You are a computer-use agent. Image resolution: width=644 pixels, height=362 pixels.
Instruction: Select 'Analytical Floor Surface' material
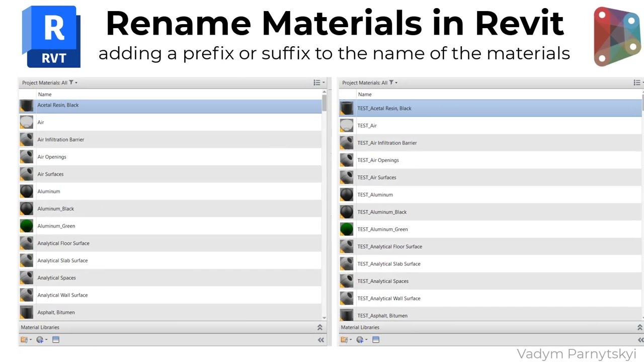(170, 243)
